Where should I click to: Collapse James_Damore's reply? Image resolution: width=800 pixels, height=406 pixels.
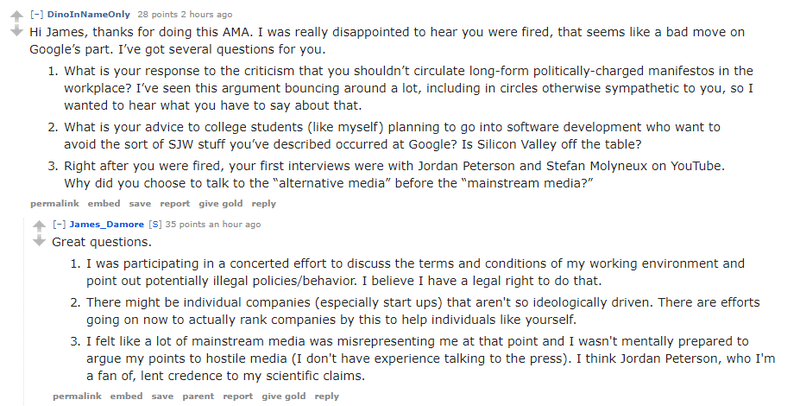point(59,224)
